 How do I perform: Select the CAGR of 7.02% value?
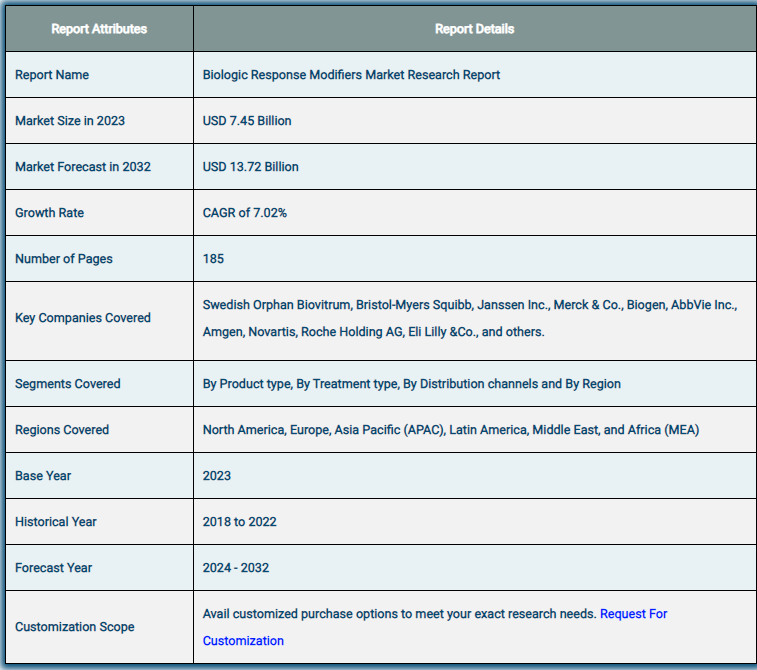click(244, 213)
